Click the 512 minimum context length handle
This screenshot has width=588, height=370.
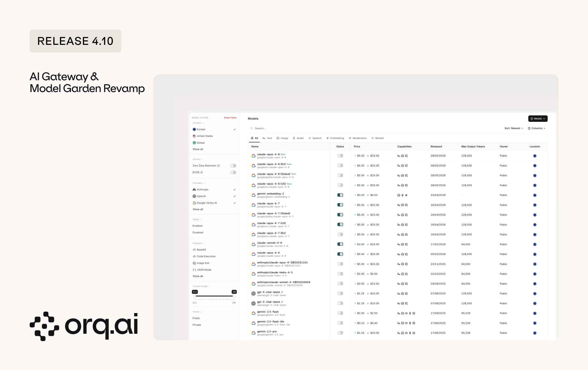[195, 296]
